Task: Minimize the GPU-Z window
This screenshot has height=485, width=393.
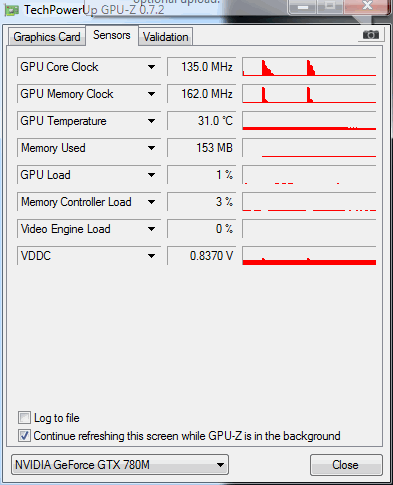Action: (x=303, y=7)
